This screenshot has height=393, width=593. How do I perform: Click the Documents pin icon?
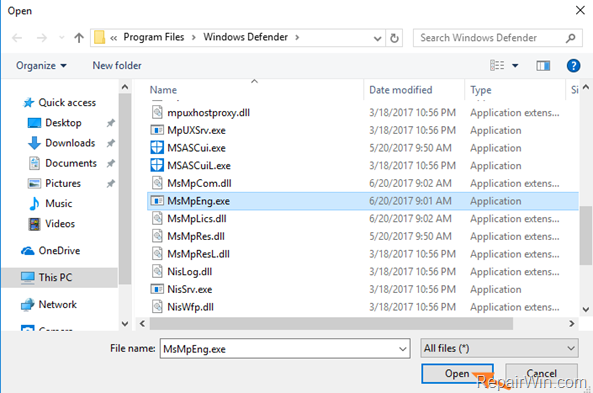coord(110,163)
